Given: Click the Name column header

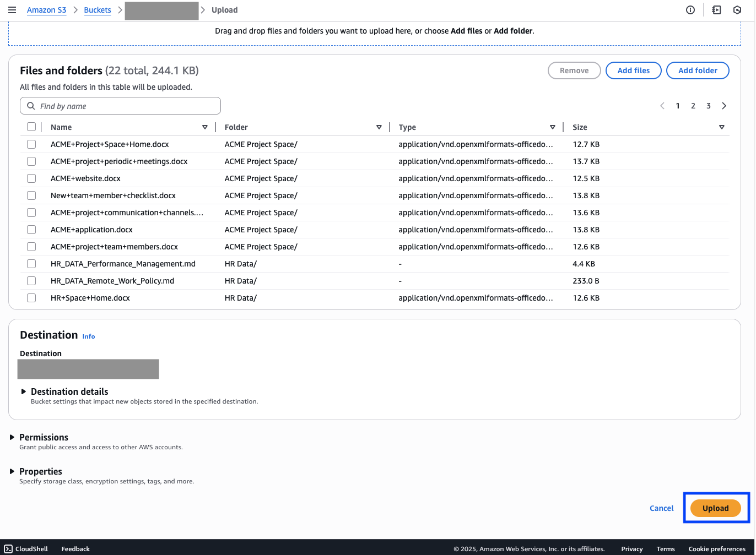Looking at the screenshot, I should 61,127.
